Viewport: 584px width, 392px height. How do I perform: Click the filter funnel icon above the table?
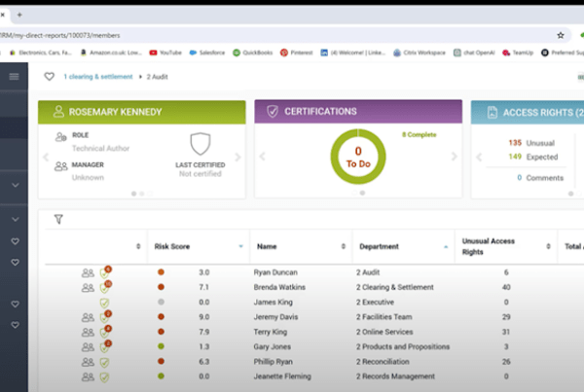(x=58, y=220)
